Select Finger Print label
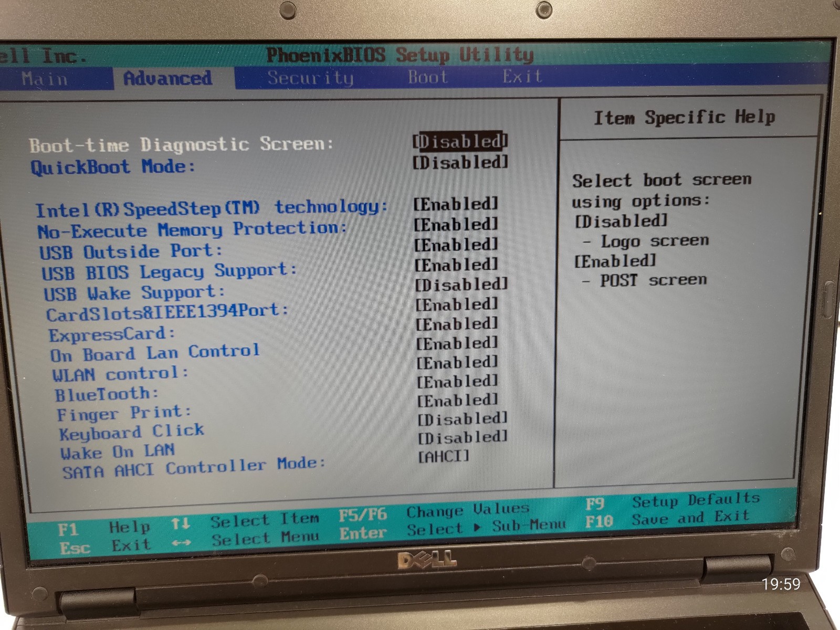This screenshot has height=630, width=840. [124, 413]
